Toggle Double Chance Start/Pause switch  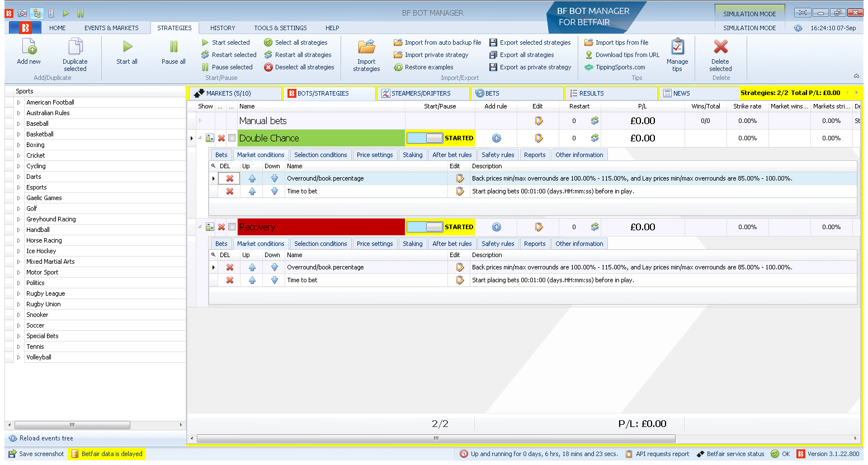click(424, 138)
